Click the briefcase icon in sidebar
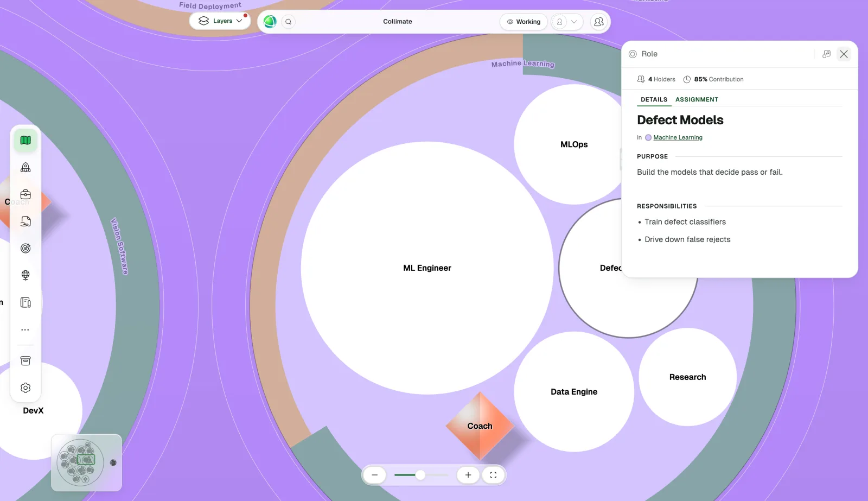The width and height of the screenshot is (868, 501). tap(25, 194)
